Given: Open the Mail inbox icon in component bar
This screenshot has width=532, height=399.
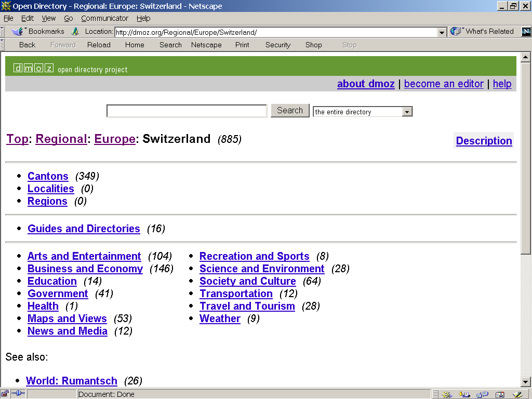Looking at the screenshot, I should pyautogui.click(x=464, y=394).
